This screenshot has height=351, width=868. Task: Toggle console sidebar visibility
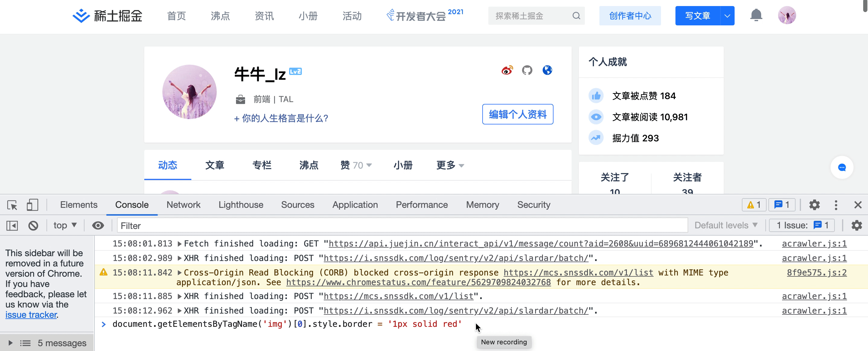point(12,225)
